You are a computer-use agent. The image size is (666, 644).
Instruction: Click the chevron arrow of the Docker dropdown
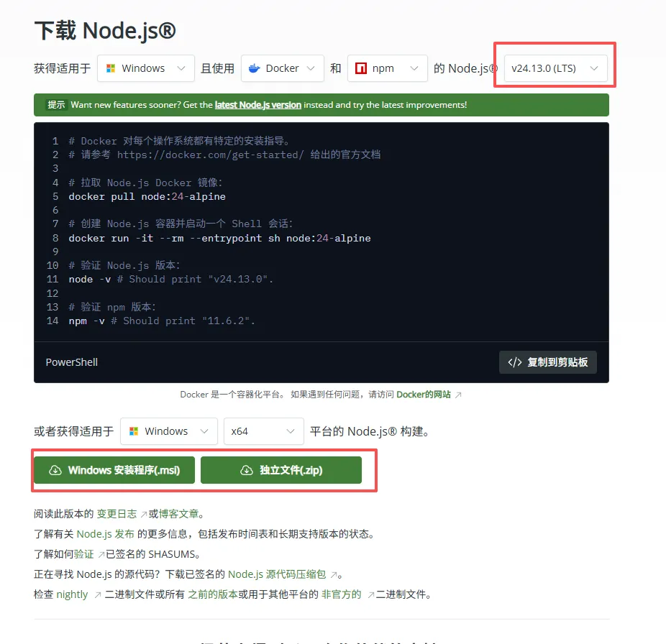pos(311,68)
